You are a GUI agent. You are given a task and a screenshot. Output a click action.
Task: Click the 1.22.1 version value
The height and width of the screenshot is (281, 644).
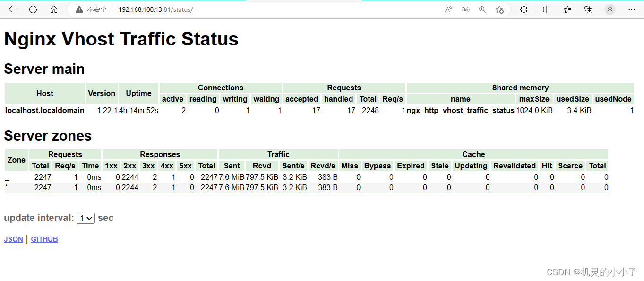click(x=107, y=110)
